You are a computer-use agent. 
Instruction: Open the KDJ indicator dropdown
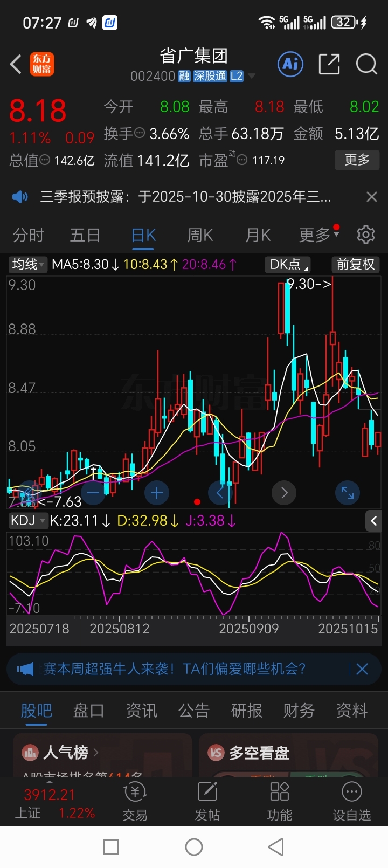pyautogui.click(x=27, y=520)
